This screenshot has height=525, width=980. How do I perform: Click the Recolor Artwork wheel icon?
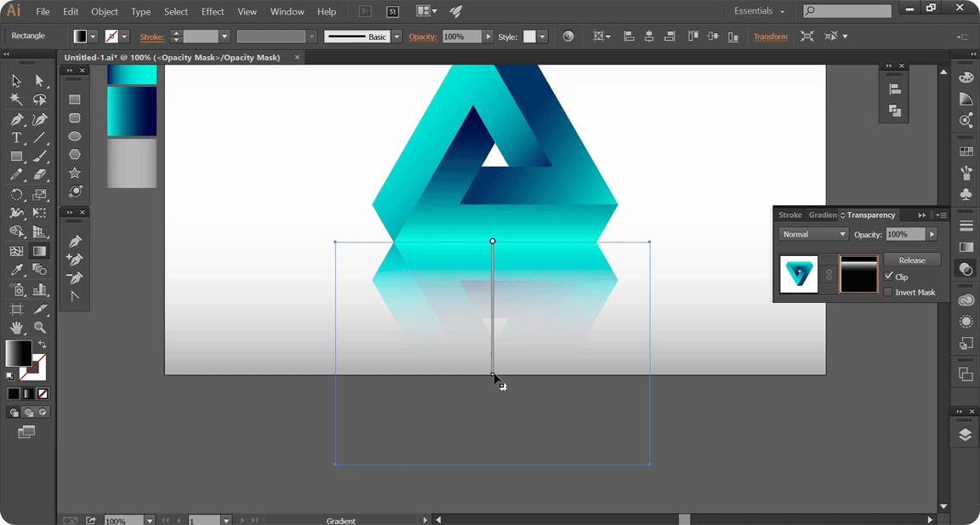[568, 37]
